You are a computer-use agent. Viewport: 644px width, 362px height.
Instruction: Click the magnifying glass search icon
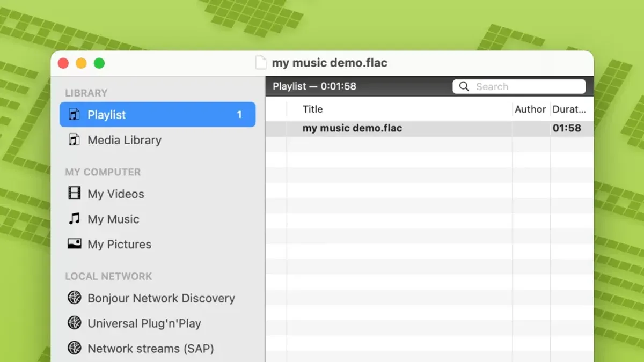[x=464, y=86]
